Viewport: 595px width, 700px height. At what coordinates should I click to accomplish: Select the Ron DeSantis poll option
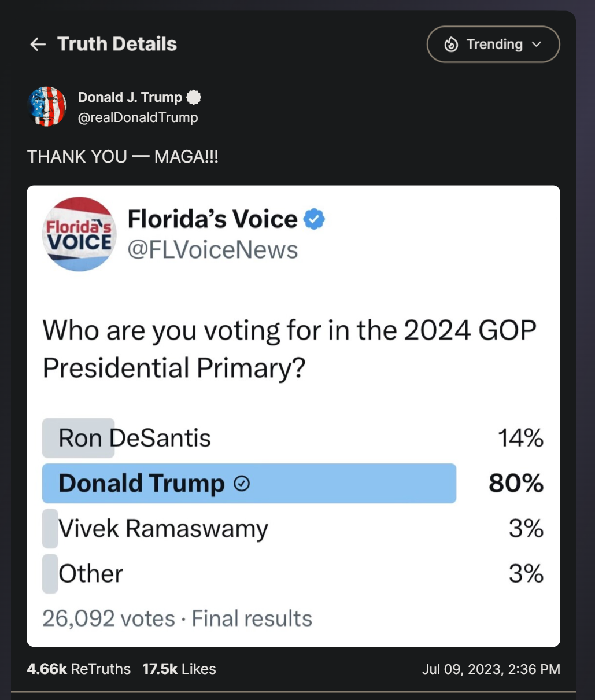pyautogui.click(x=293, y=438)
